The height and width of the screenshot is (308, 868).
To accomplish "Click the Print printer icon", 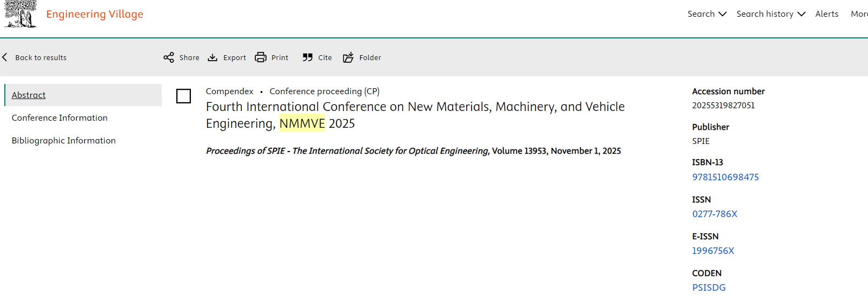I will pyautogui.click(x=261, y=57).
